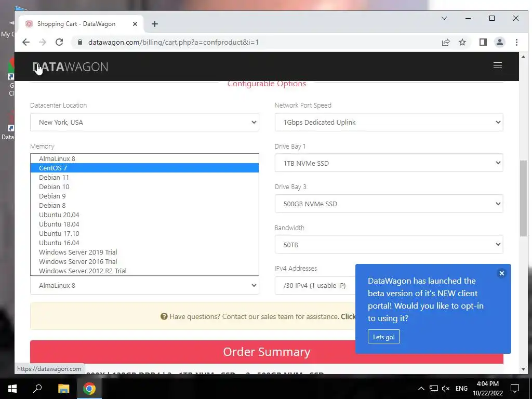Open the DataWagon hamburger menu

(498, 65)
